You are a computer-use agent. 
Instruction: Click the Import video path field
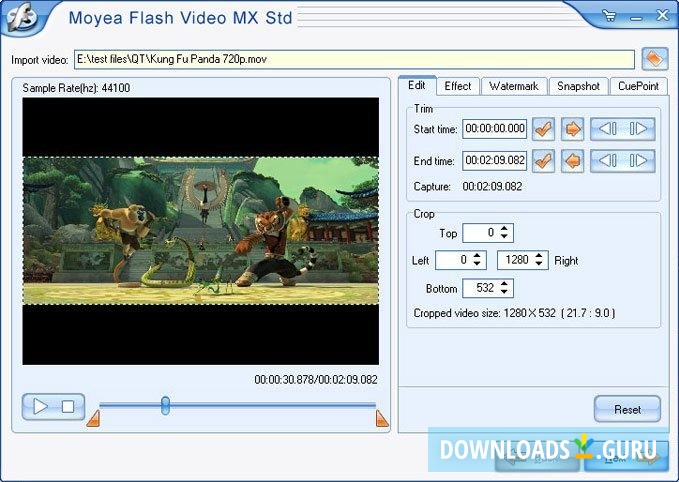pyautogui.click(x=354, y=59)
